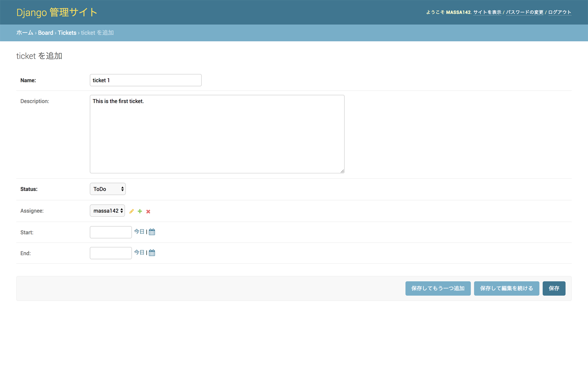Click the Django 管理サイト header title

tap(57, 12)
